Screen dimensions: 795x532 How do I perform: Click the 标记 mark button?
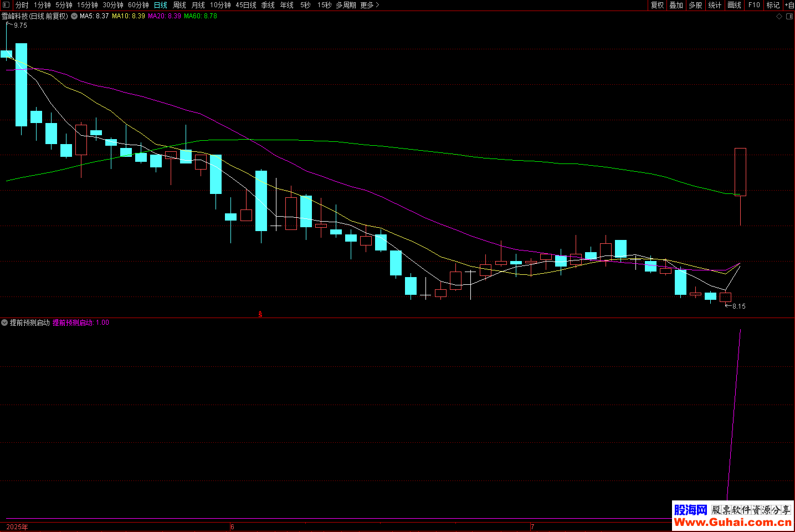(x=773, y=5)
